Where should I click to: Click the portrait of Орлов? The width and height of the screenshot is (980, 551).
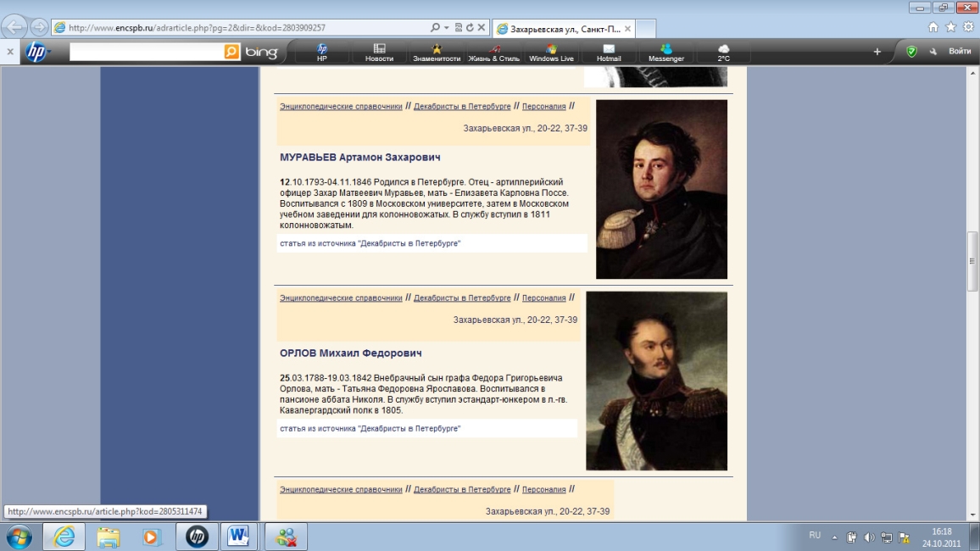[656, 381]
